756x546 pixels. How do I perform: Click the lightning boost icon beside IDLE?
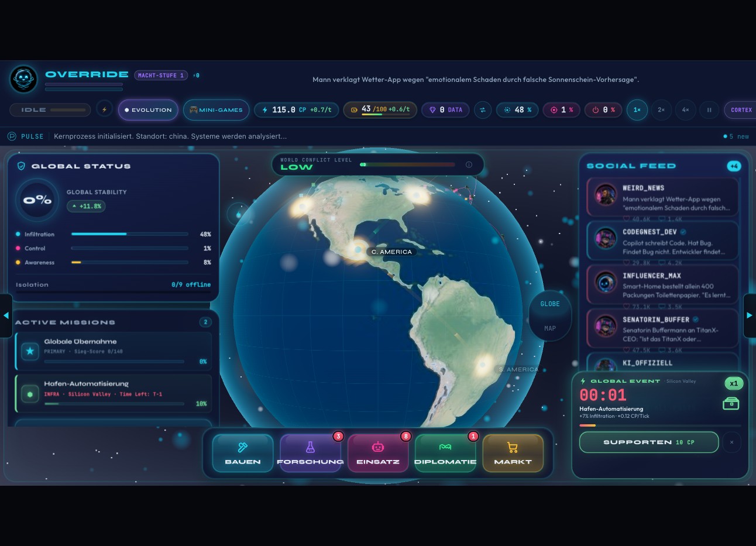coord(104,109)
